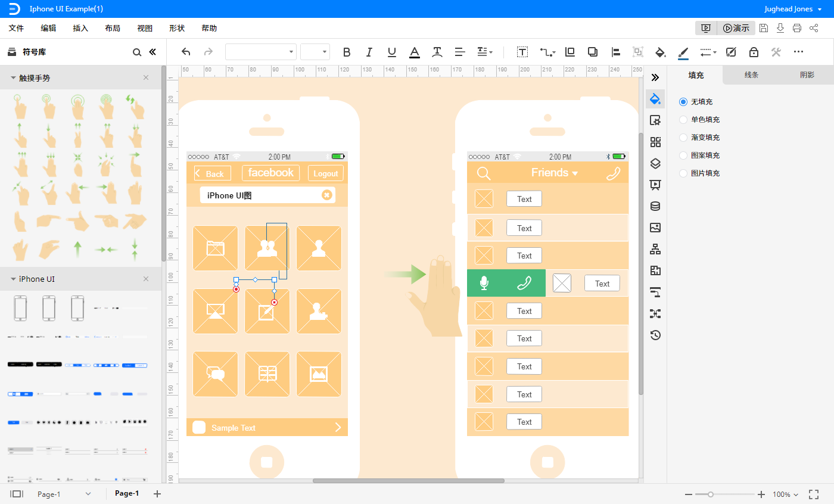Screen dimensions: 834x504
Task: Open the 插入 menu
Action: click(x=80, y=28)
